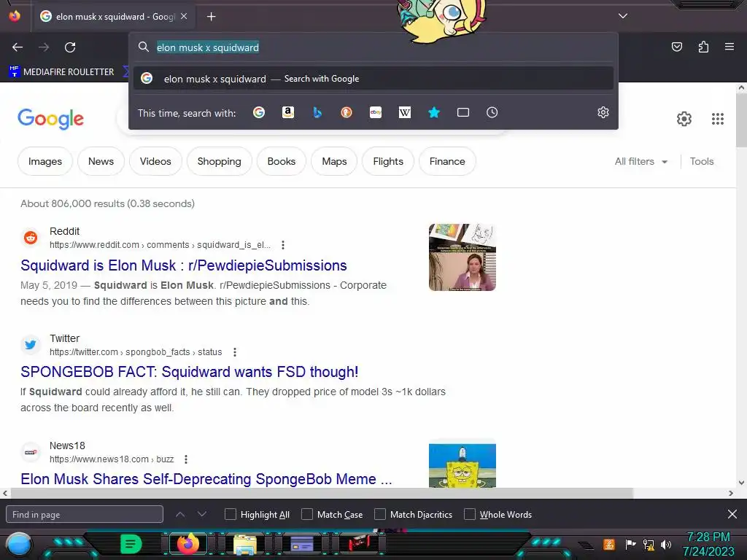Select the Videos filter tab
Screen dimensions: 747x560
tap(155, 161)
